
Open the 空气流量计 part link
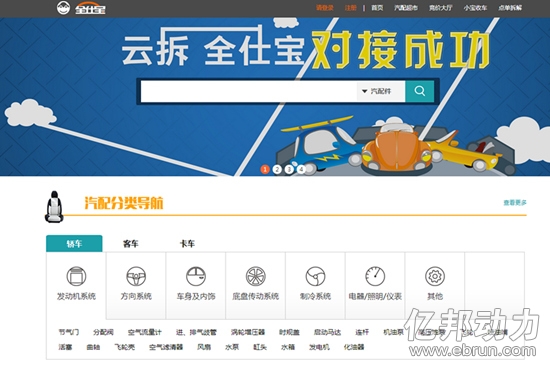pyautogui.click(x=145, y=332)
